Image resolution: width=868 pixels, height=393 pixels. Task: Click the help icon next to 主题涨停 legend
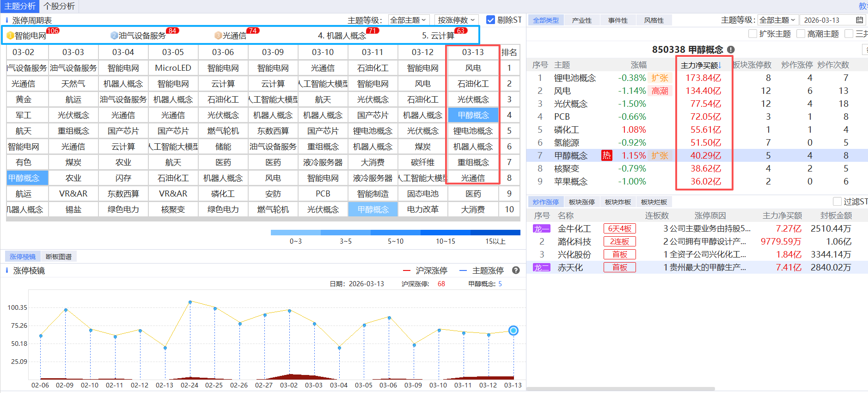point(516,270)
